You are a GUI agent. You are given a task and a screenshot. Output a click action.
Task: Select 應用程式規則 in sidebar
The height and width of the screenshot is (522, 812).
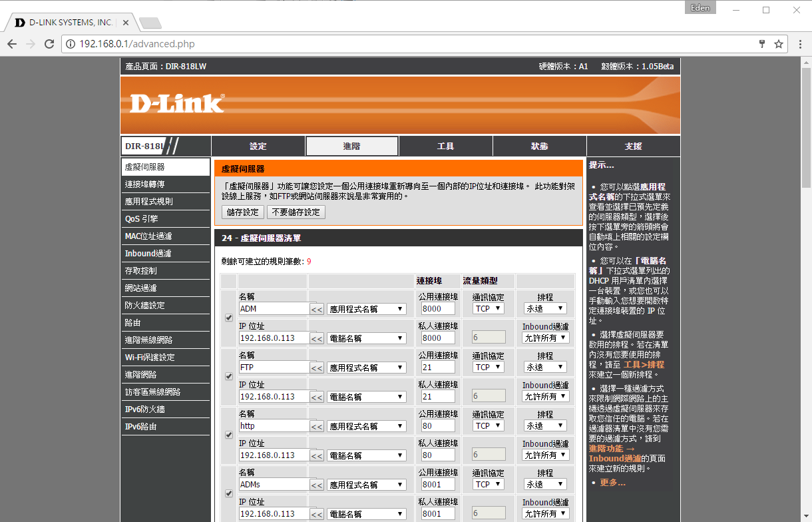pyautogui.click(x=165, y=202)
